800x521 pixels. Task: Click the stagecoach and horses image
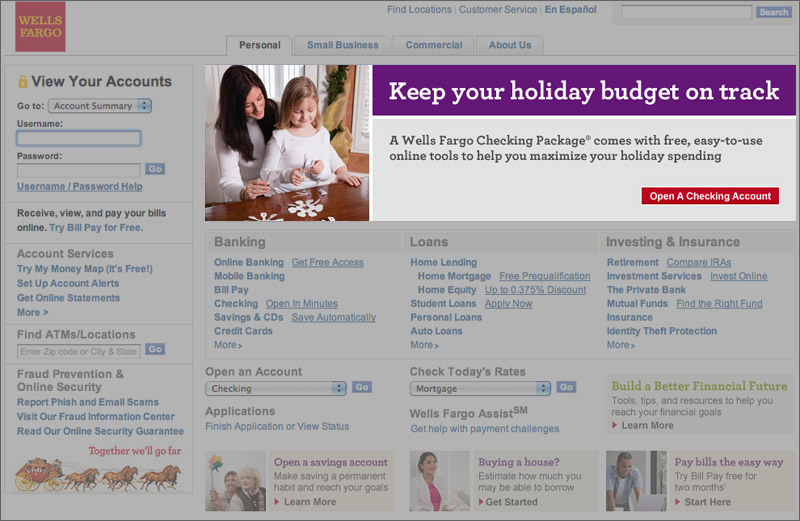(98, 475)
